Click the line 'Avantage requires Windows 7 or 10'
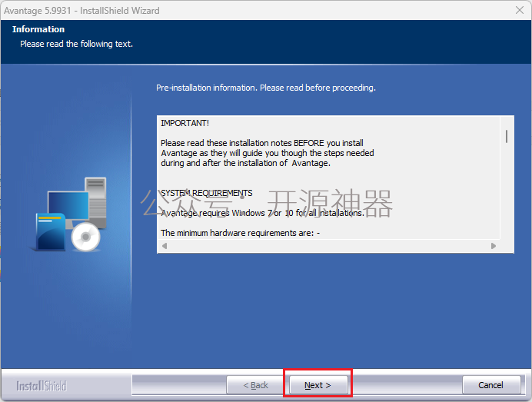532x402 pixels. click(x=263, y=213)
